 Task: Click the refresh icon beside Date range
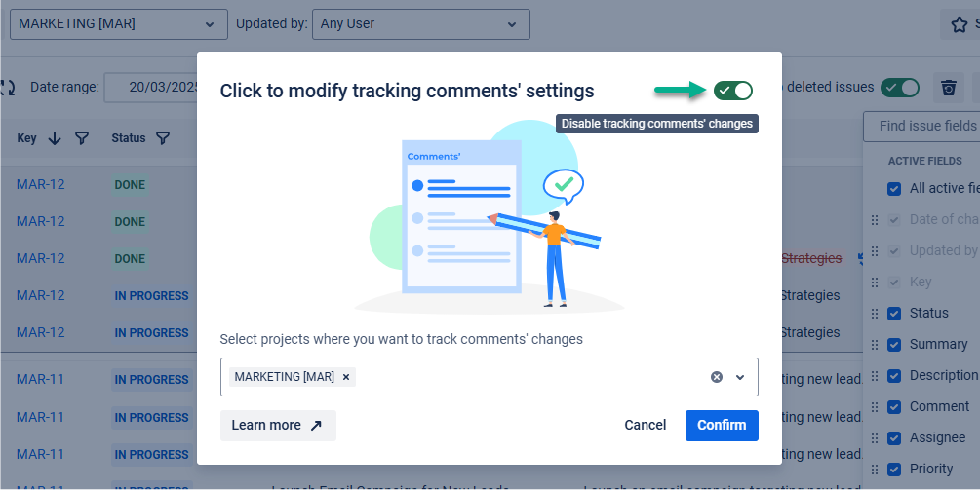click(8, 88)
